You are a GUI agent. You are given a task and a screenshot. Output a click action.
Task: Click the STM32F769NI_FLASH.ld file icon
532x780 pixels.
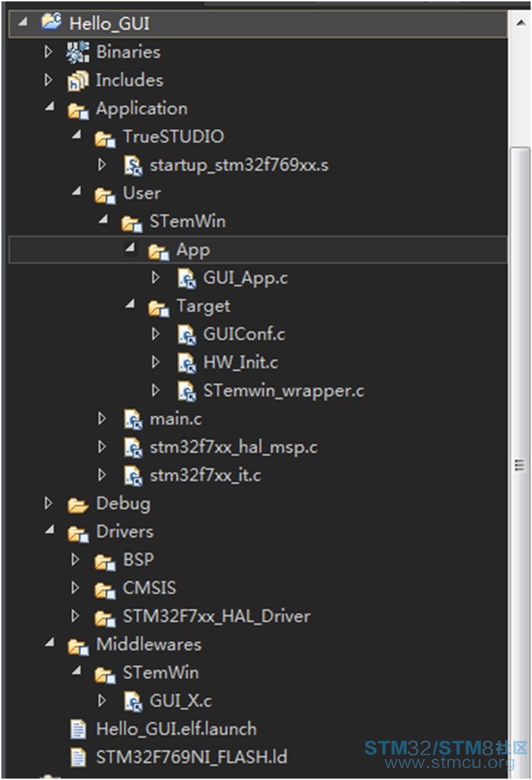point(78,757)
